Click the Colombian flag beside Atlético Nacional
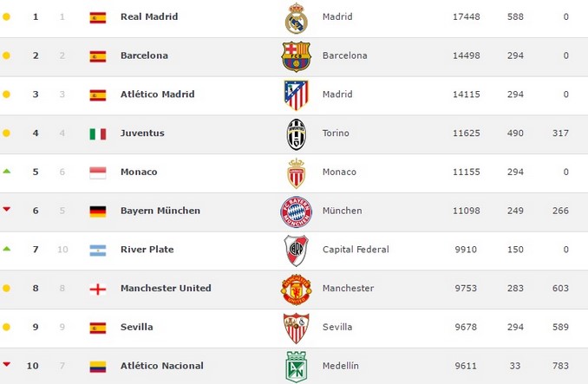The width and height of the screenshot is (588, 384). pos(98,366)
